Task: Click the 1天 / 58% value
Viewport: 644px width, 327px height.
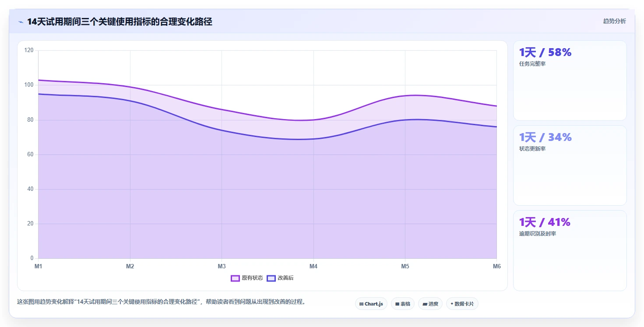Action: [545, 53]
